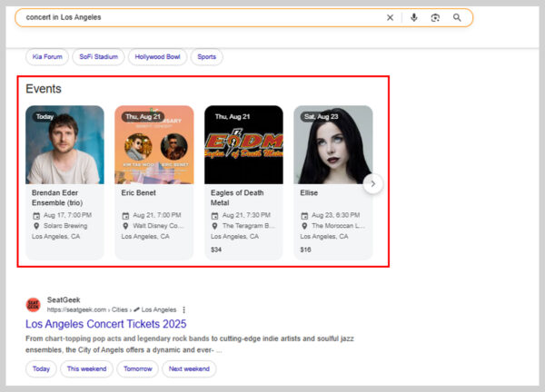Clear the search box text
Viewport: 545px width, 392px height.
391,17
